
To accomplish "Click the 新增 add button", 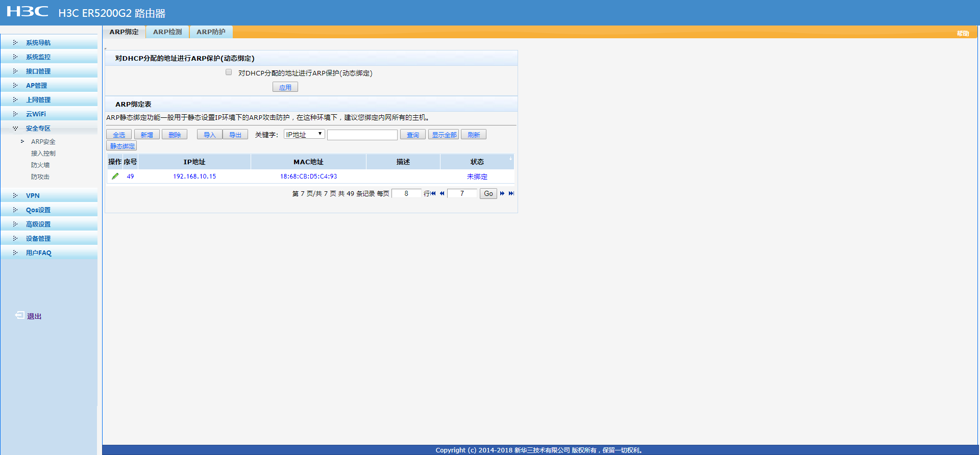I will [x=147, y=135].
